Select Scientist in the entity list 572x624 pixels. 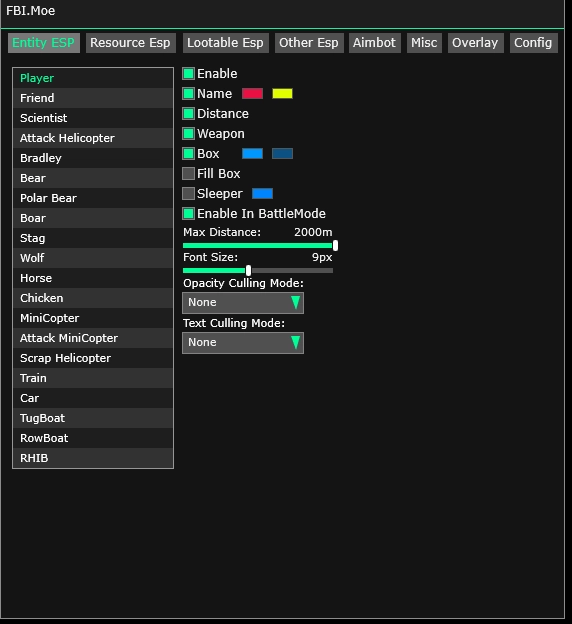coord(93,118)
